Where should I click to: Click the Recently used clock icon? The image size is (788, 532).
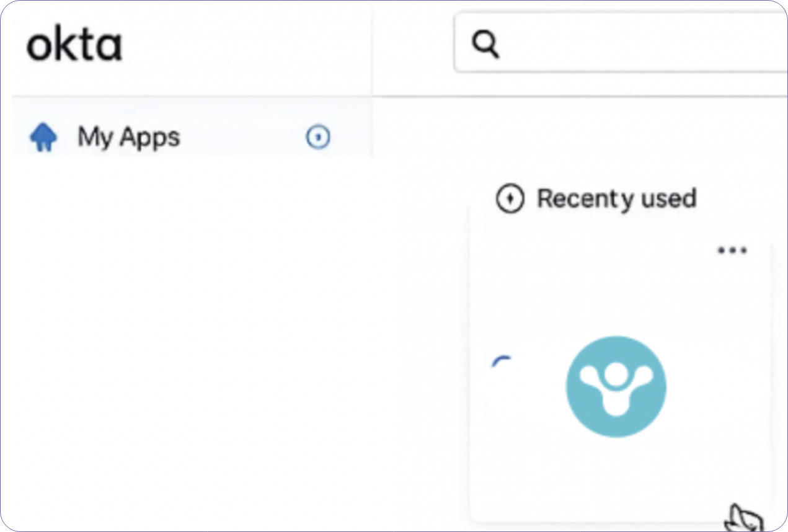click(510, 199)
